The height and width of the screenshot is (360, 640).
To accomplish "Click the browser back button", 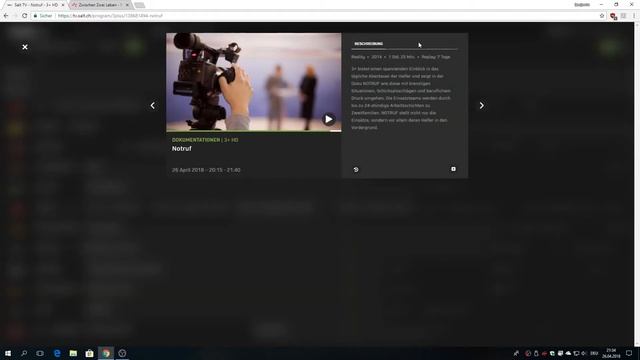I will tap(6, 16).
